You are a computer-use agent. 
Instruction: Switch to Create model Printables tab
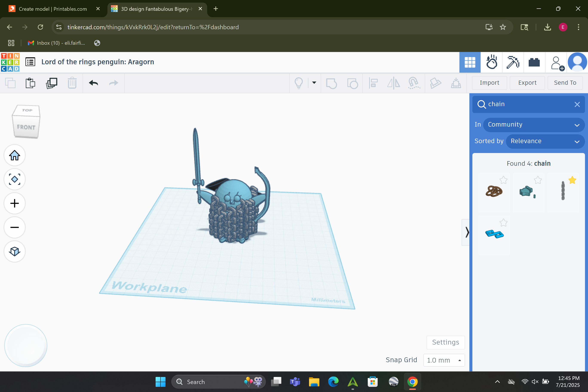click(53, 9)
